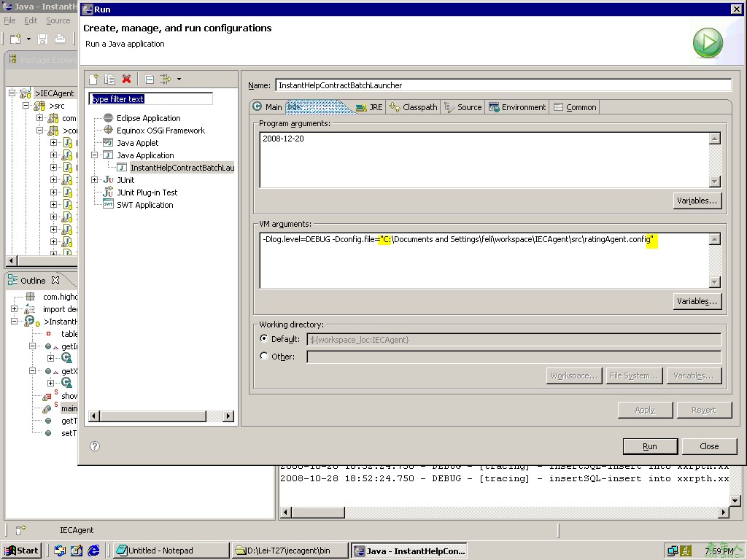Switch to Untitled - Notepad taskbar item
Viewport: 747px width, 560px height.
(171, 551)
